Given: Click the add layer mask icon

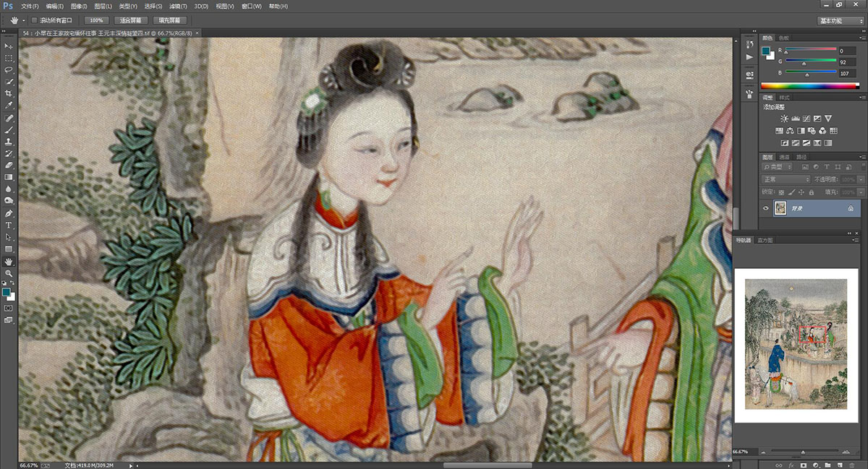Looking at the screenshot, I should [x=803, y=465].
